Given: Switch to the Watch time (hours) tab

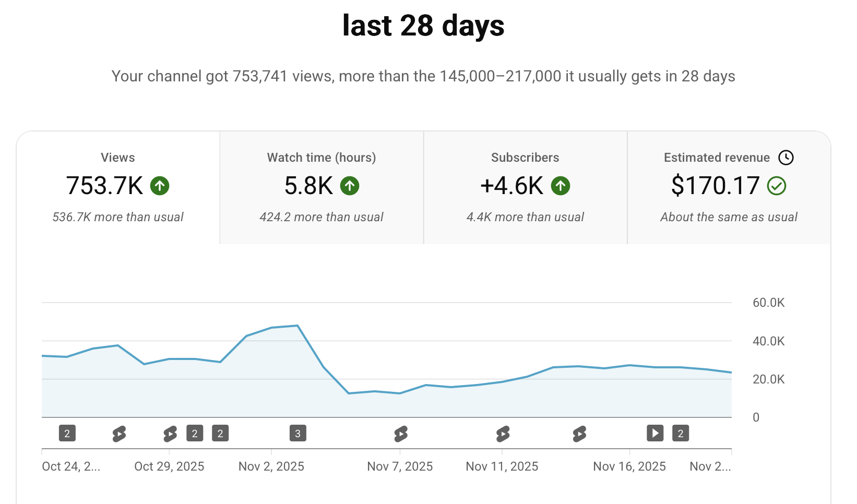Looking at the screenshot, I should point(322,188).
